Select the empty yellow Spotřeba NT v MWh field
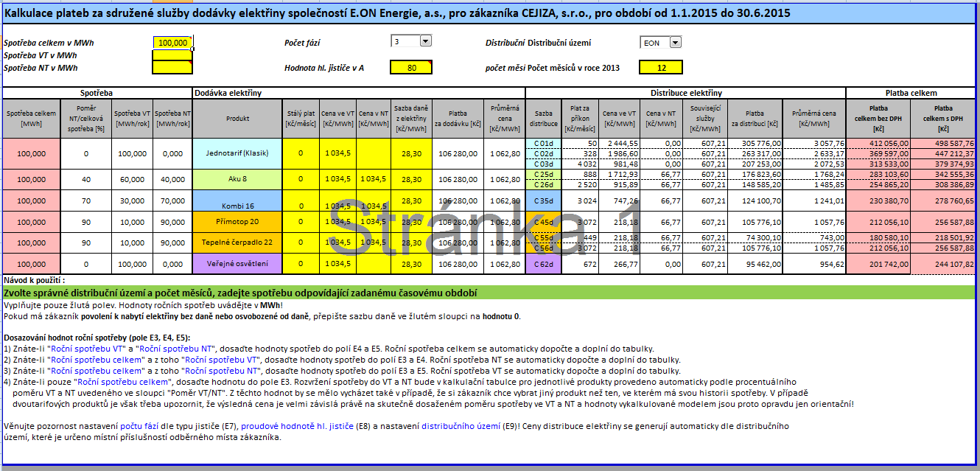The width and height of the screenshot is (980, 471). click(172, 68)
